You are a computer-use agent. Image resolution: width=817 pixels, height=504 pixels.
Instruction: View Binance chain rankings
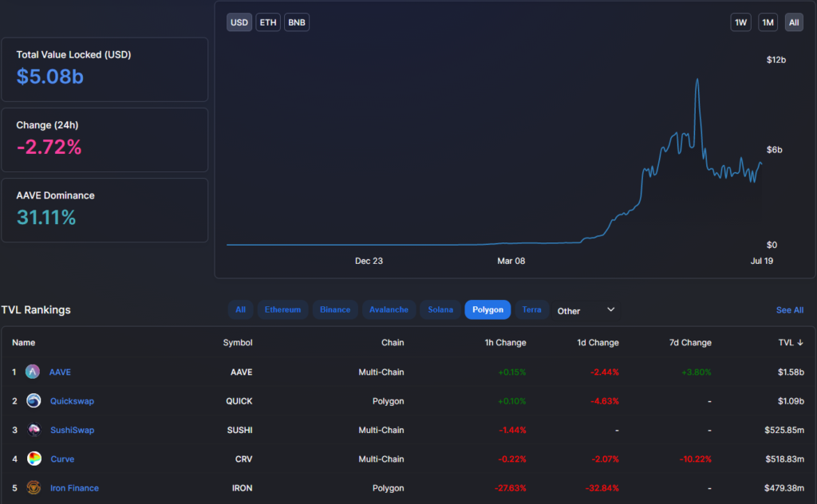pyautogui.click(x=334, y=309)
